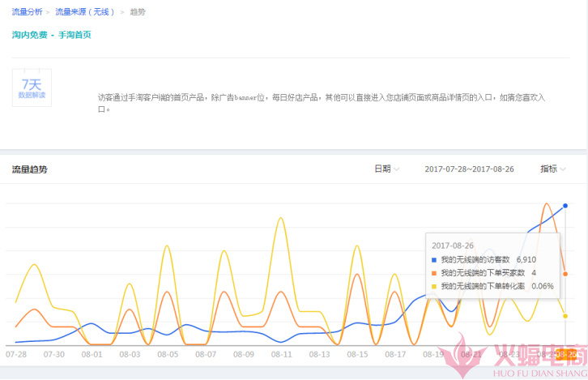Go to 流量分析 breadcrumb link
The width and height of the screenshot is (588, 380).
[27, 13]
